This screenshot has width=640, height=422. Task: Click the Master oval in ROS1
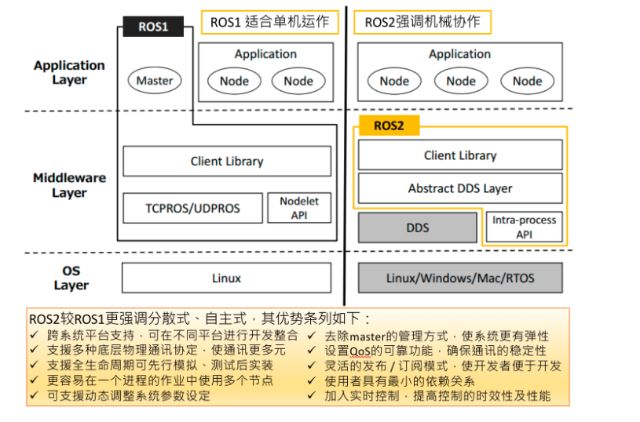pos(155,81)
